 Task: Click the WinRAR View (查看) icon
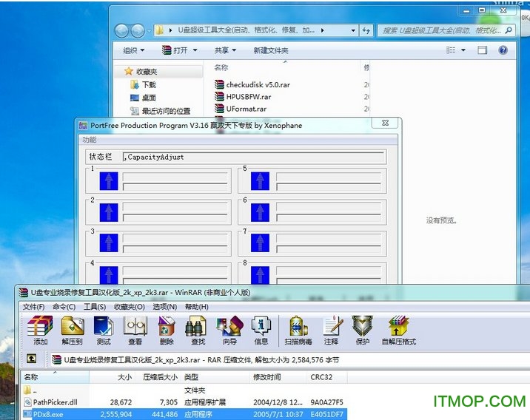pyautogui.click(x=135, y=331)
